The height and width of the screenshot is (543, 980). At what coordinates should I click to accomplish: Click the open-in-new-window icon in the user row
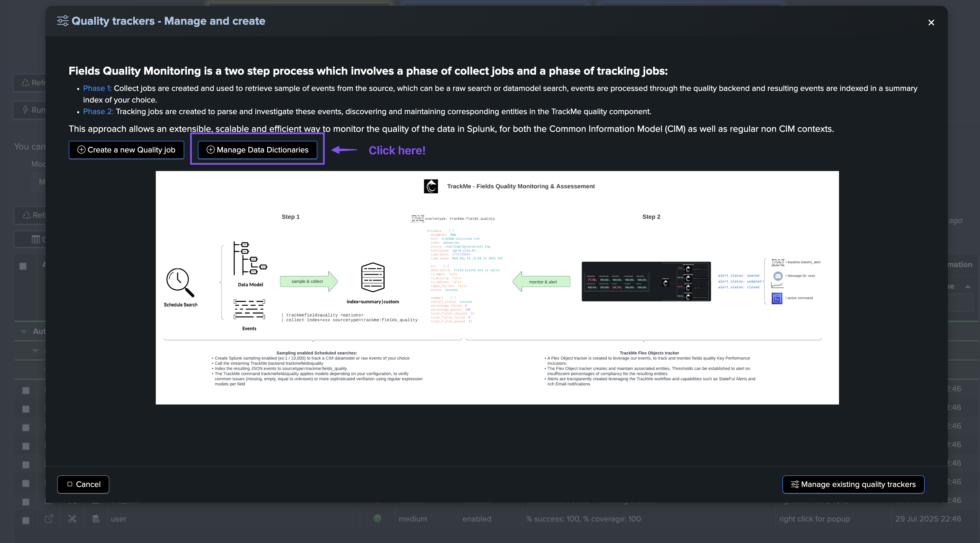[49, 519]
